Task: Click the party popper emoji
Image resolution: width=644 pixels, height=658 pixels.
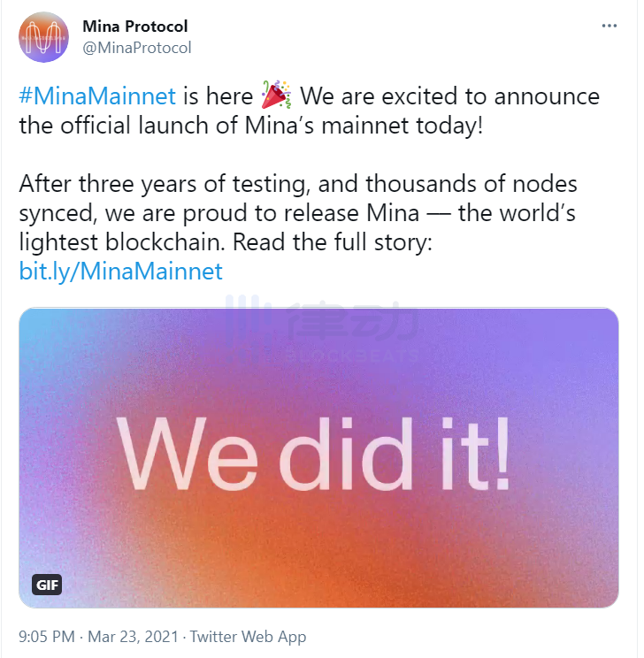Action: pyautogui.click(x=276, y=95)
